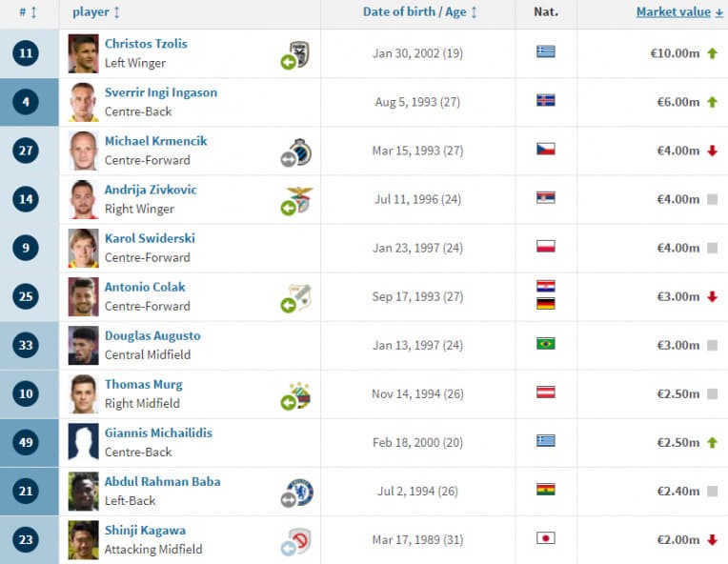
Task: Click the number 11 shirt badge
Action: pos(27,53)
